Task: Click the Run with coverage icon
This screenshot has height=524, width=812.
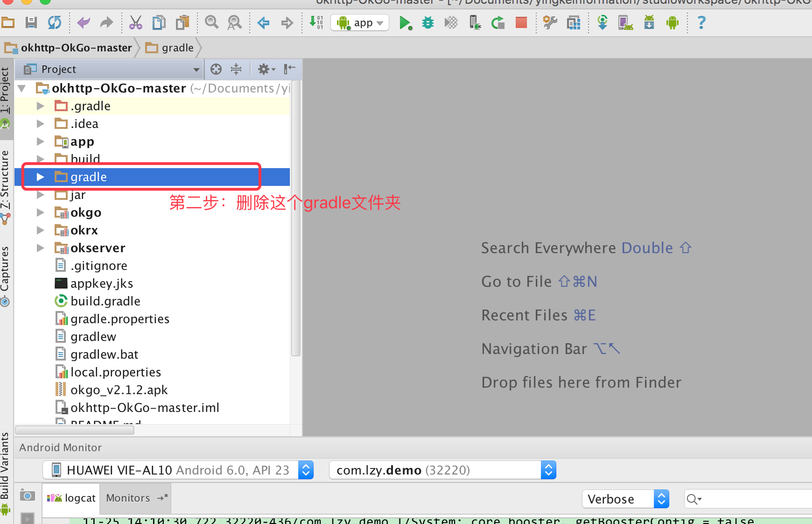Action: (x=451, y=22)
